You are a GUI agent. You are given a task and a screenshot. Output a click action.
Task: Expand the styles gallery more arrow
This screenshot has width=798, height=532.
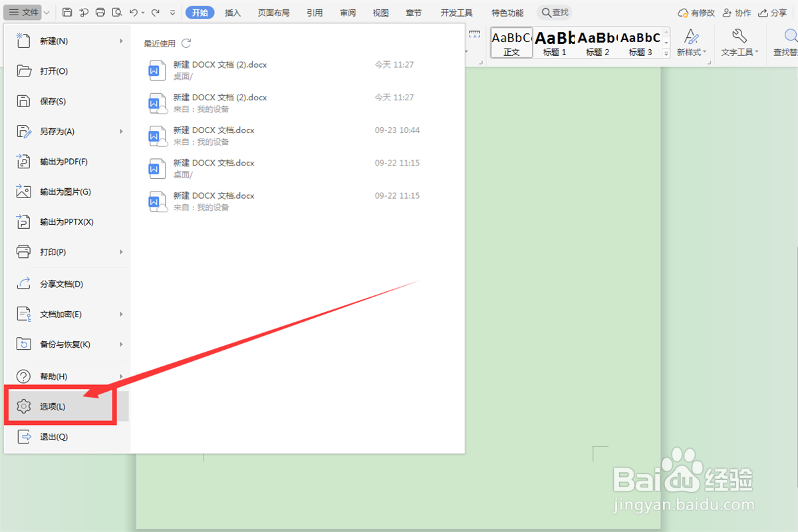[x=666, y=53]
